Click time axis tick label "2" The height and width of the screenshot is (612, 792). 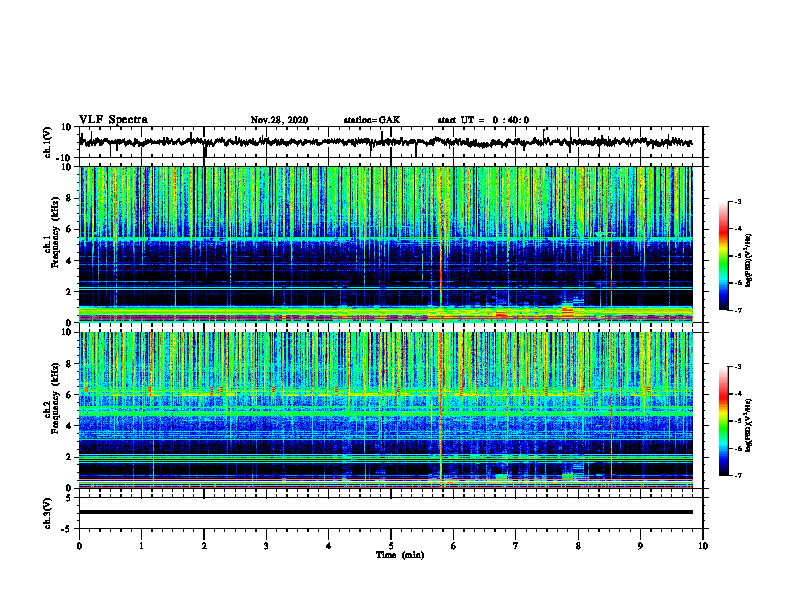(x=204, y=546)
